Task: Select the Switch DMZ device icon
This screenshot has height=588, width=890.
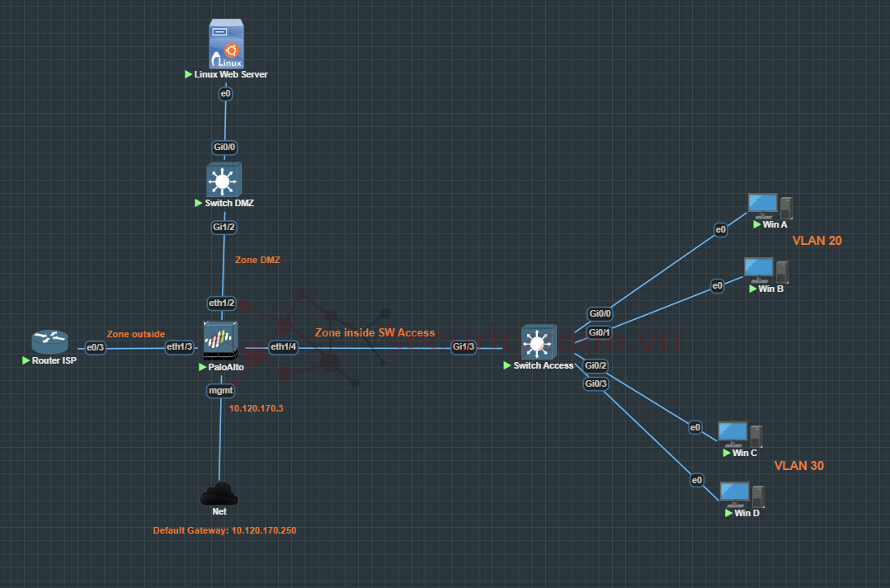Action: click(x=223, y=179)
